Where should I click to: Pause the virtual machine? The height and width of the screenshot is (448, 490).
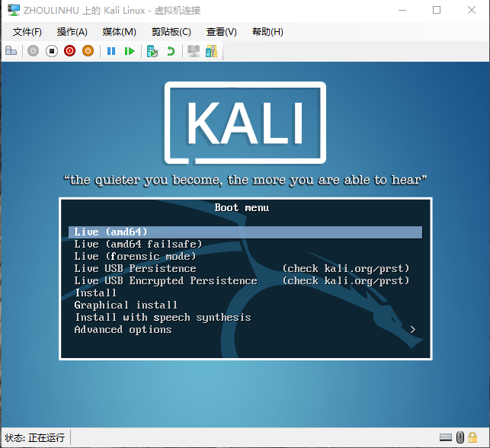[111, 50]
